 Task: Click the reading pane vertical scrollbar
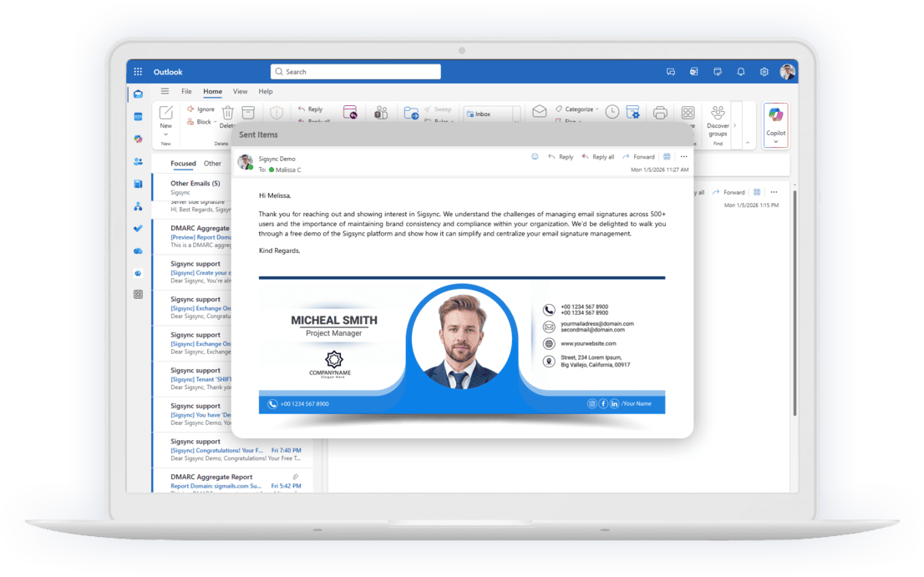tap(795, 303)
